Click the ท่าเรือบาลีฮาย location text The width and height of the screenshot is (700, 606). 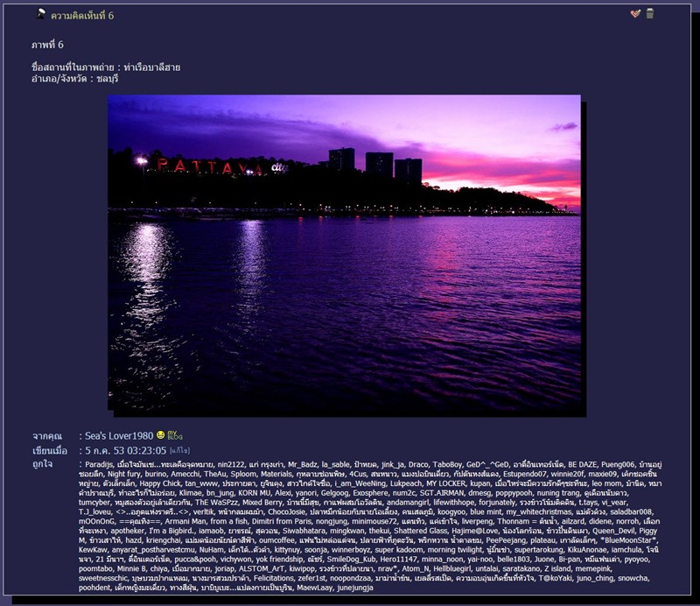pyautogui.click(x=151, y=67)
